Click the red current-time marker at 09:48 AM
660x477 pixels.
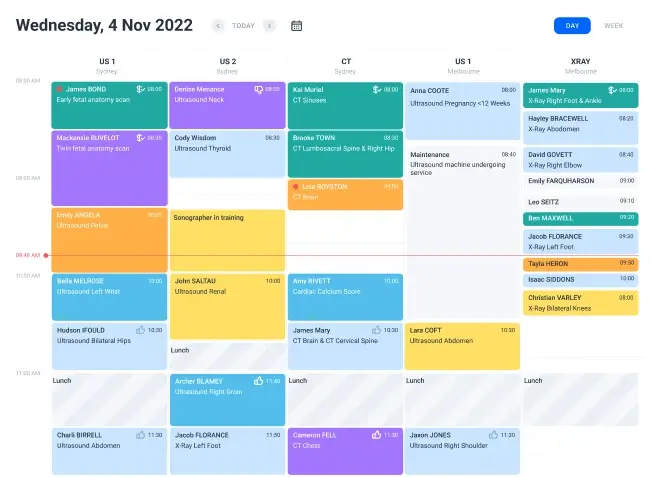click(46, 255)
